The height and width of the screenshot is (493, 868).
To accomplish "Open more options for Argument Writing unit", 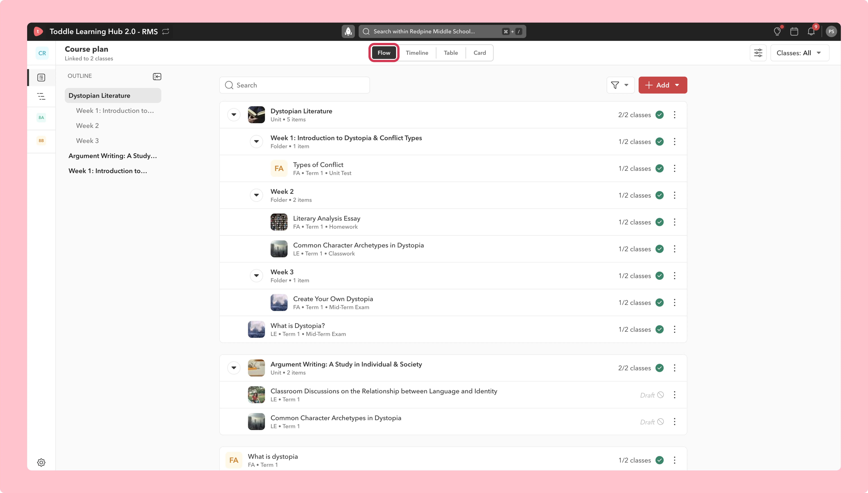I will click(675, 368).
